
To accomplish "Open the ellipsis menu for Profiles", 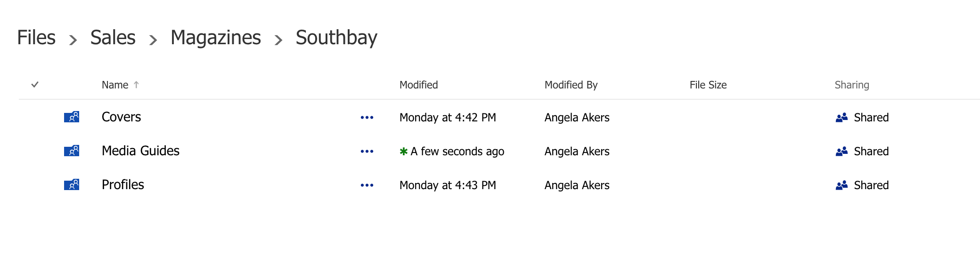I will point(367,185).
